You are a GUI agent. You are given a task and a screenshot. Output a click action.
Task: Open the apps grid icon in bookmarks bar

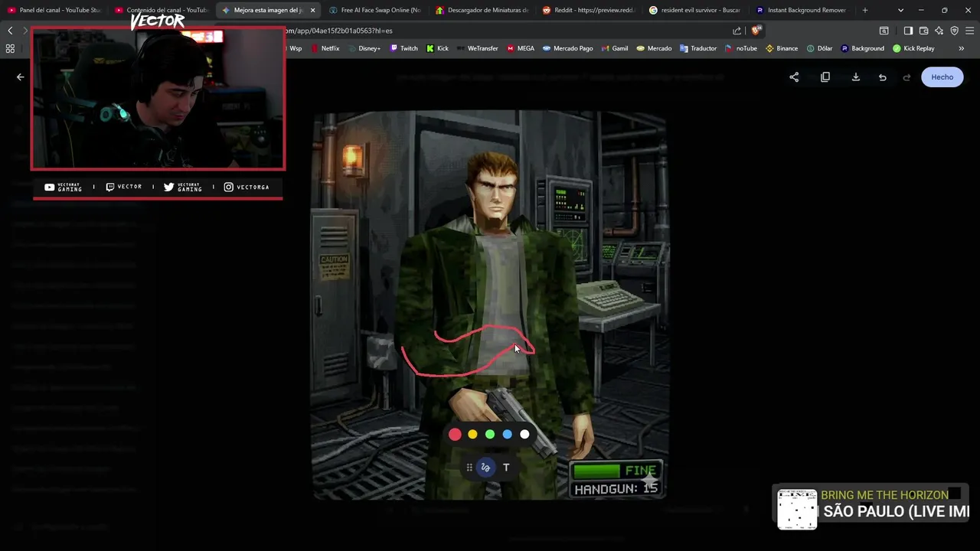pos(10,48)
